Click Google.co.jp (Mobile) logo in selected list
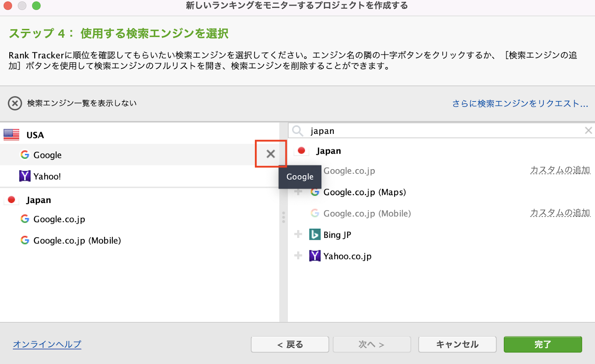 pyautogui.click(x=25, y=240)
